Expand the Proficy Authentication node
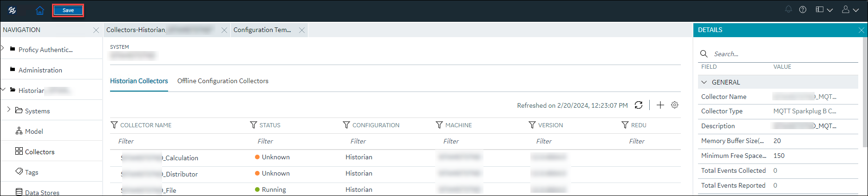 pyautogui.click(x=3, y=48)
